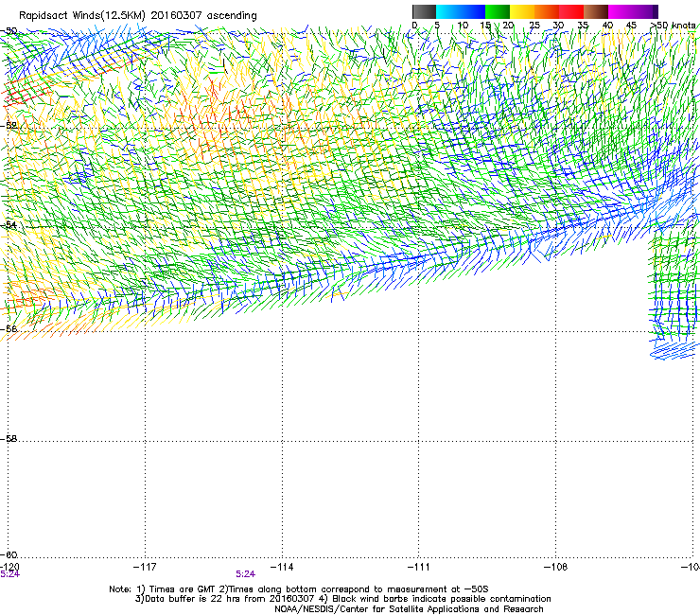The height and width of the screenshot is (615, 700).
Task: Click the magenta 40-45 knots legend swatch
Action: (x=621, y=11)
